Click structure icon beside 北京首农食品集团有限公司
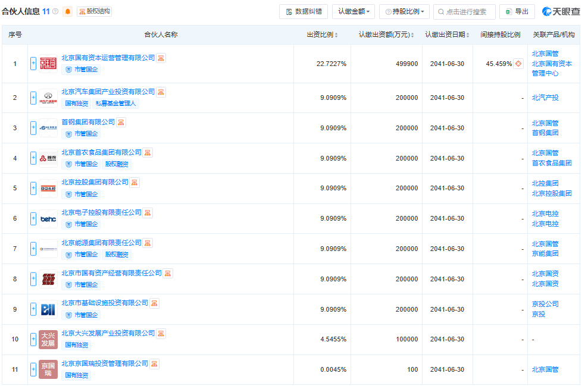This screenshot has width=588, height=389. point(148,153)
